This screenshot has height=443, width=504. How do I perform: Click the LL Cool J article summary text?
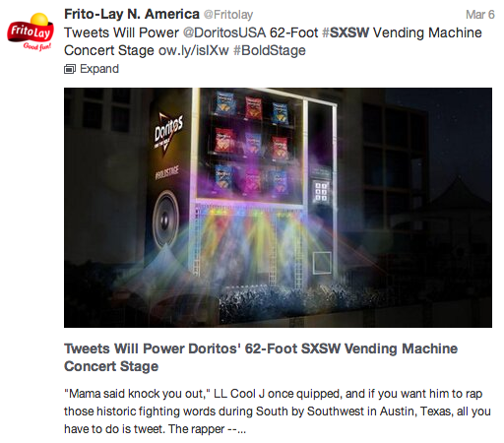[x=278, y=411]
